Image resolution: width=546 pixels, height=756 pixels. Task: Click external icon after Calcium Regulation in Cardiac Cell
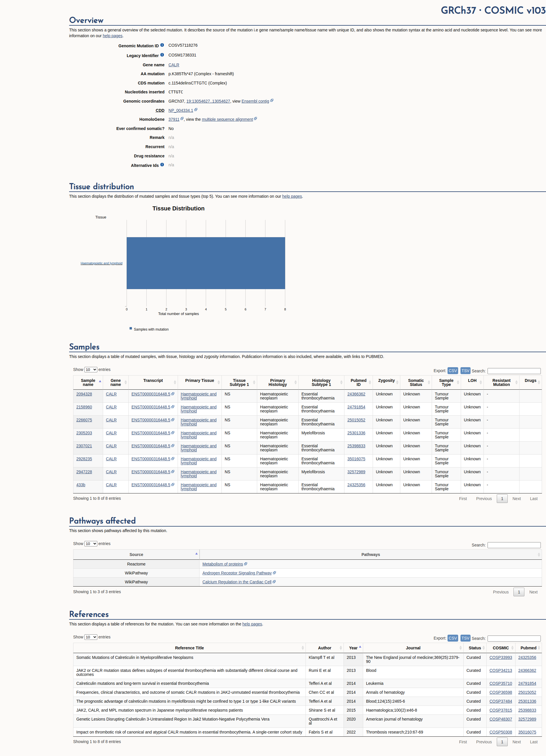(274, 582)
